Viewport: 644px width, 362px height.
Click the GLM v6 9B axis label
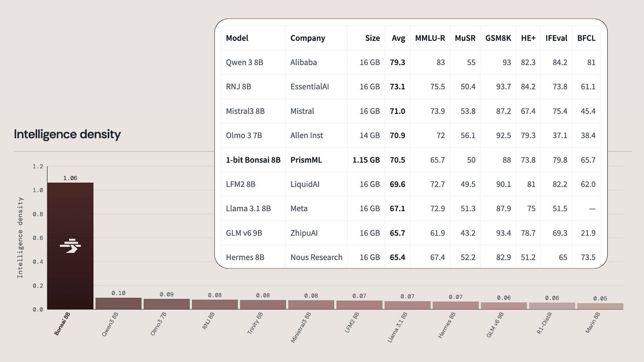[495, 325]
